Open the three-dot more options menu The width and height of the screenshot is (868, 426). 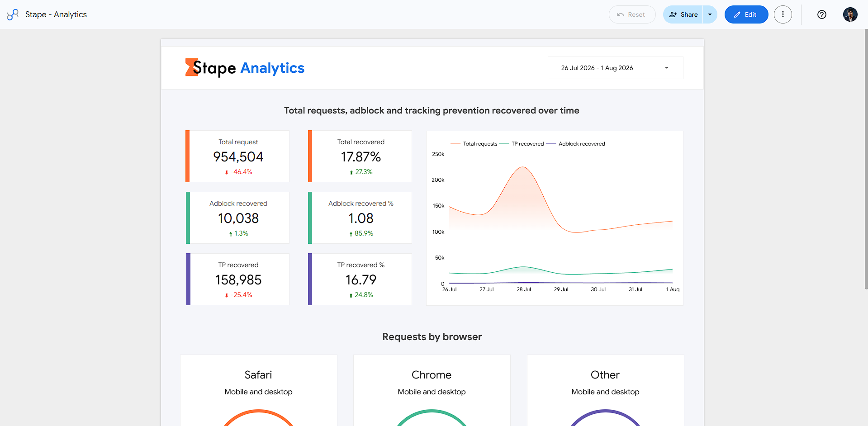pos(783,14)
